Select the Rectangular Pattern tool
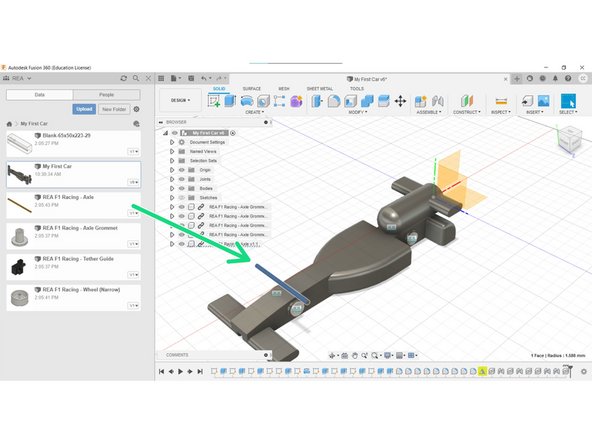592x444 pixels. click(279, 101)
